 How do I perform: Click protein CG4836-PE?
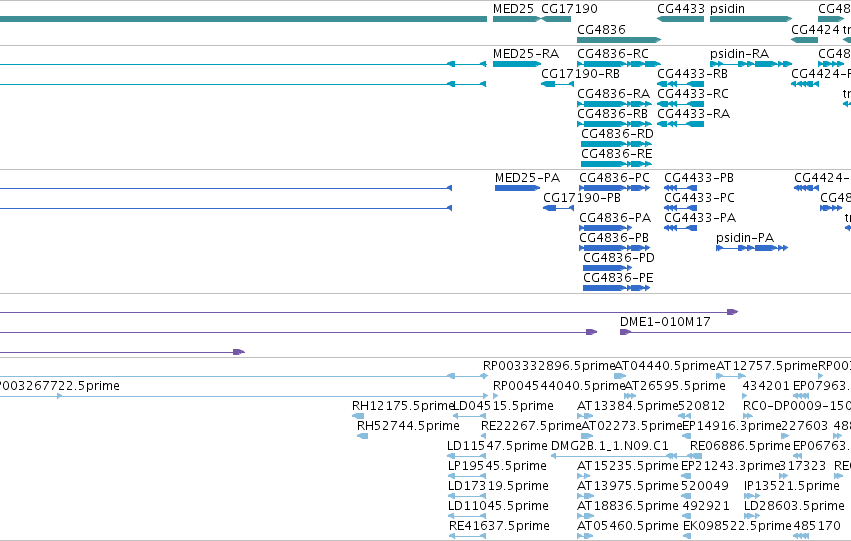click(x=617, y=288)
